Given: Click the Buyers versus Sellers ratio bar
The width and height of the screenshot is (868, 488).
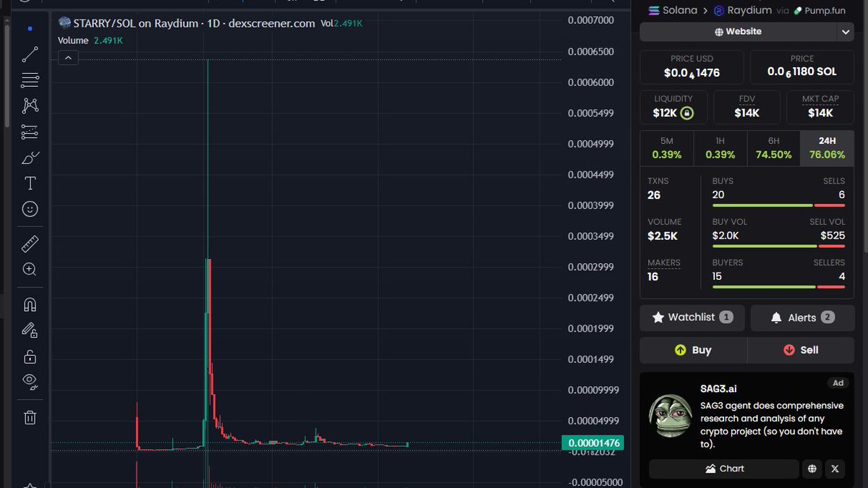Looking at the screenshot, I should coord(778,287).
